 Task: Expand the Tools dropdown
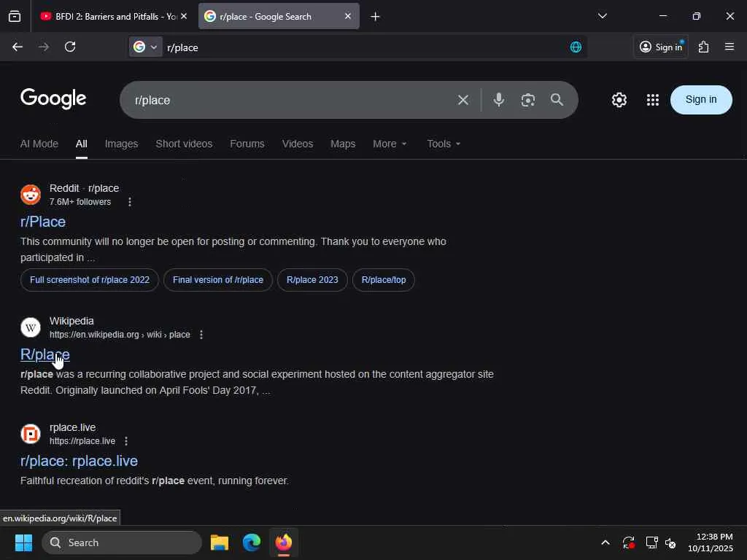point(444,144)
